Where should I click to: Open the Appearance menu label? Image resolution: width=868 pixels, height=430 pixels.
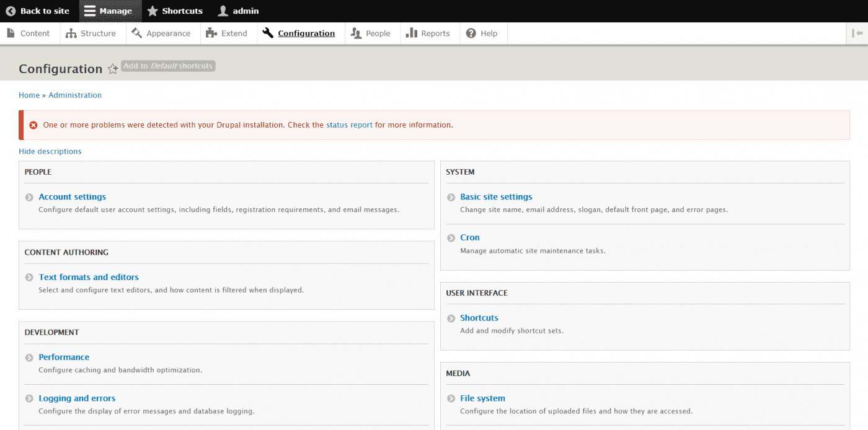point(169,33)
